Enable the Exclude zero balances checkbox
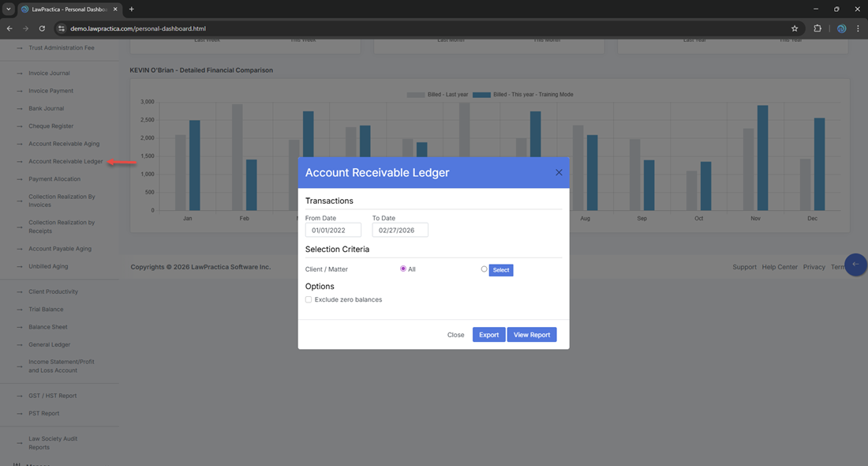 pos(309,299)
